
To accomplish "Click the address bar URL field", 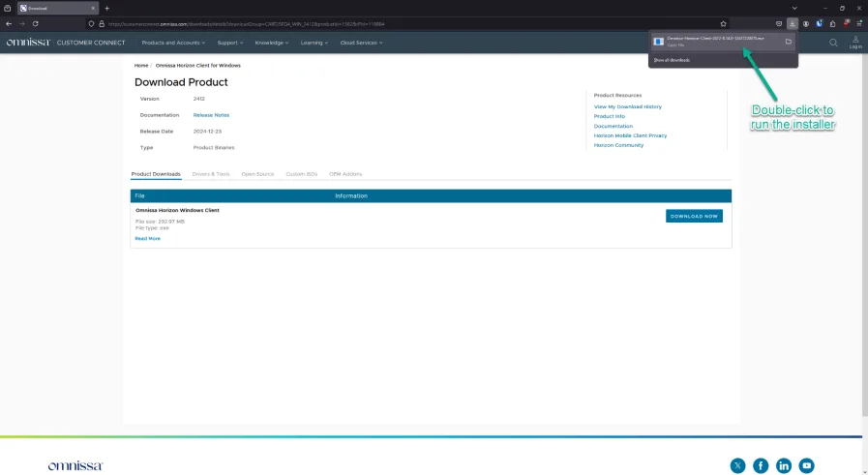I will pyautogui.click(x=409, y=24).
